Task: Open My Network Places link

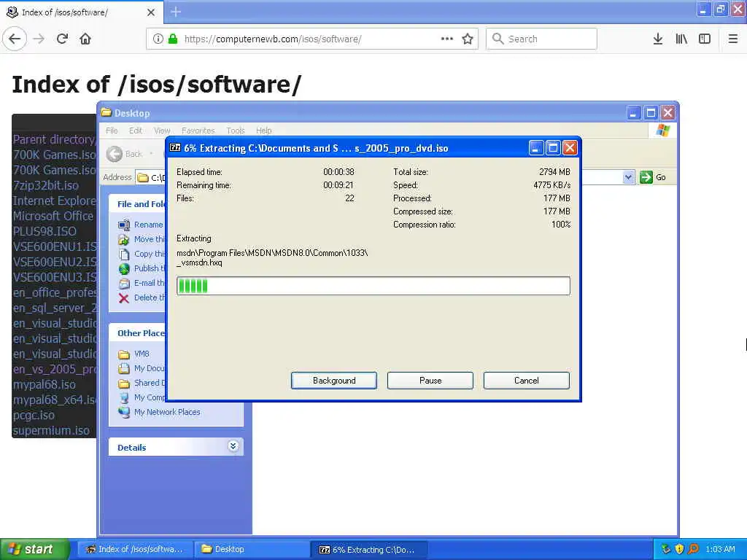Action: [x=167, y=412]
